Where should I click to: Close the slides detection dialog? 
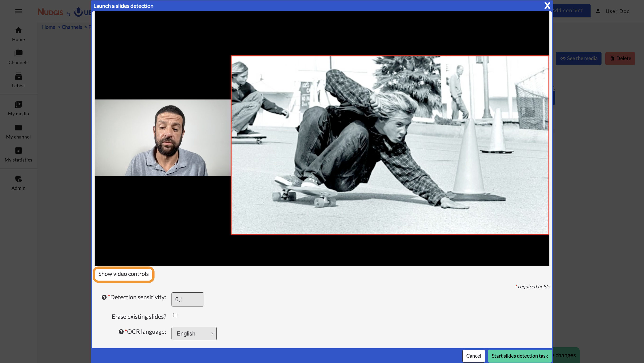(x=547, y=6)
